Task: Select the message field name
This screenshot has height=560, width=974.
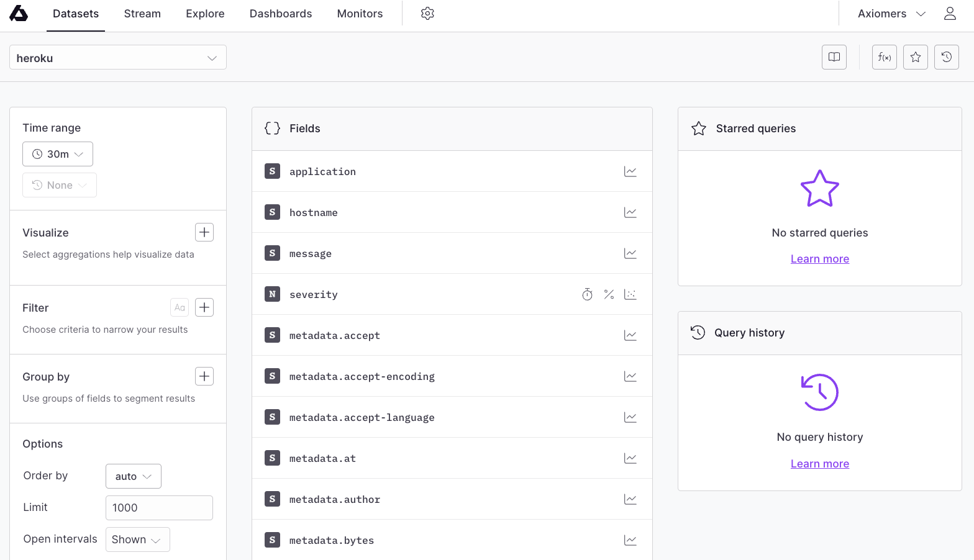Action: pyautogui.click(x=311, y=253)
